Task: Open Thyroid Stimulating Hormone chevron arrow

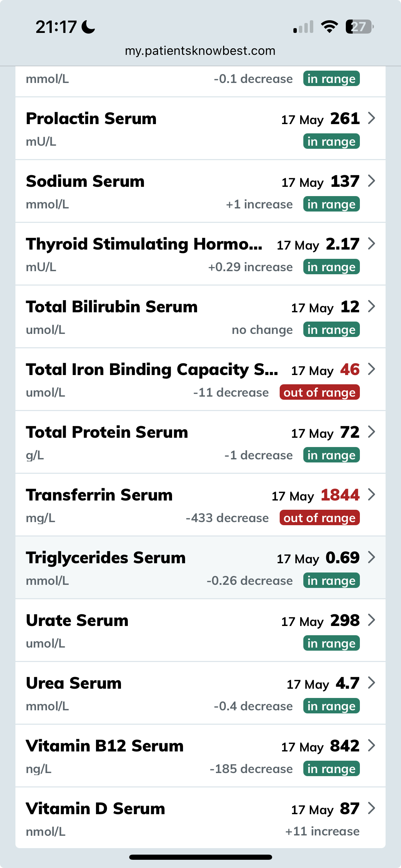Action: click(372, 244)
